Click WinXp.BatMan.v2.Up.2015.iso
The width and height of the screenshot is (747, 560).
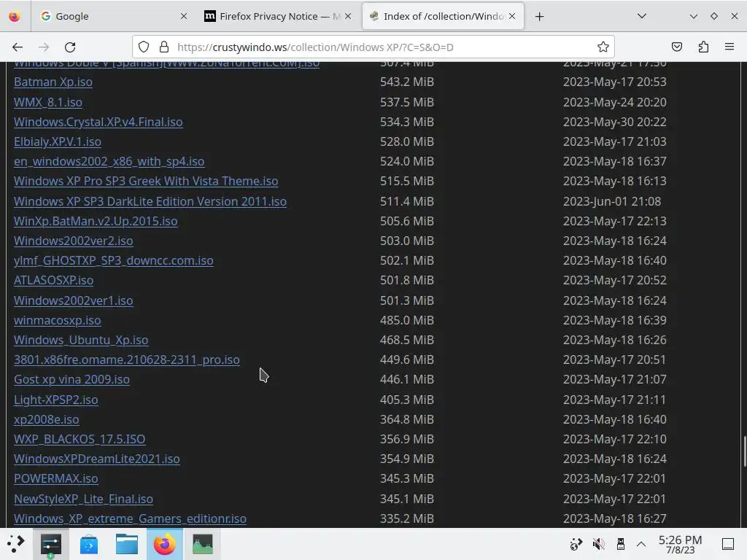click(x=96, y=222)
